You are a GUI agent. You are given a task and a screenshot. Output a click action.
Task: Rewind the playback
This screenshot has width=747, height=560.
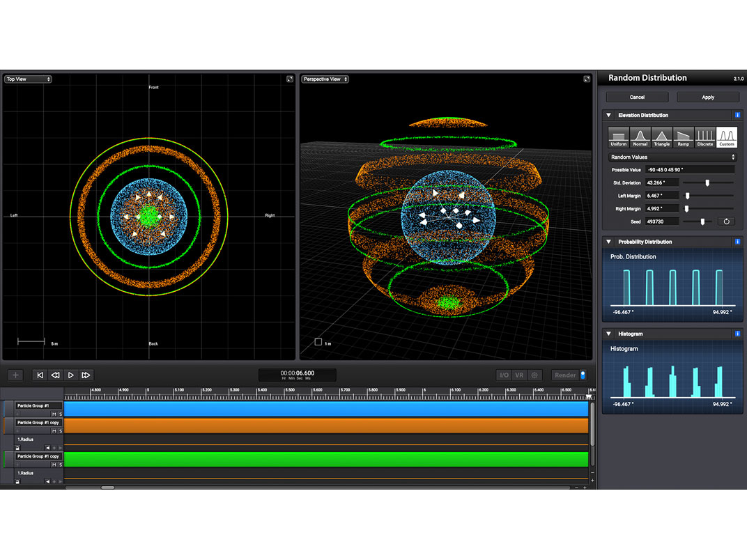(x=55, y=375)
